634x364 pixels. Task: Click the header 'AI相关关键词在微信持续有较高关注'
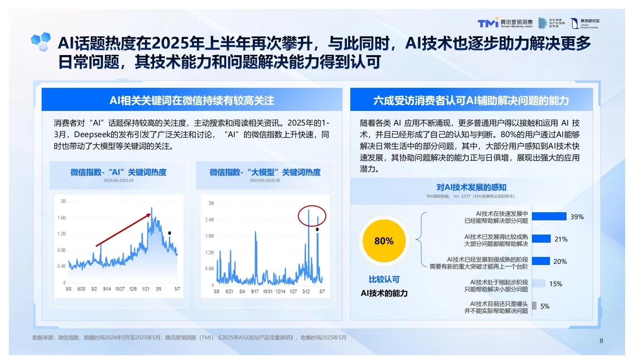(x=192, y=101)
